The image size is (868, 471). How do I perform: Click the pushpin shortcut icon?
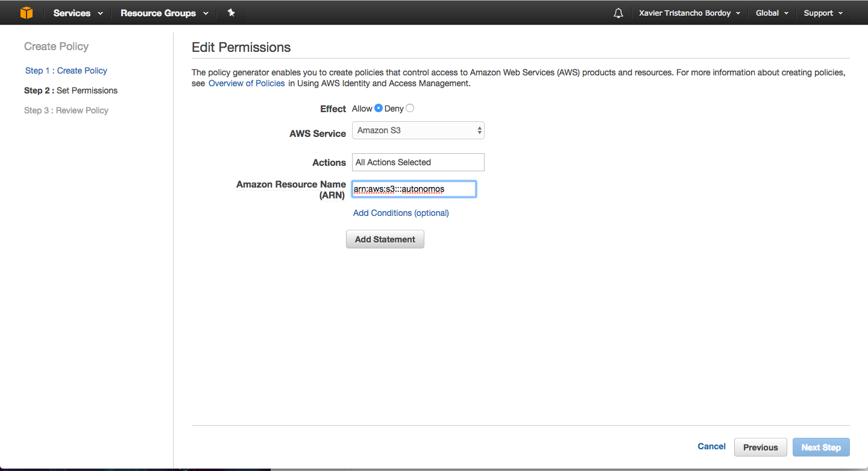pos(231,13)
